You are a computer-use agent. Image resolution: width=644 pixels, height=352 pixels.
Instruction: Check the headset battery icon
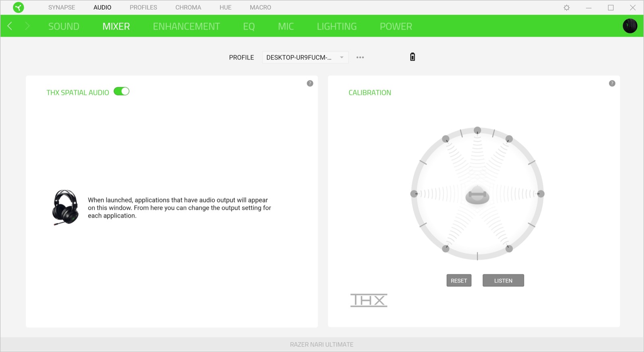tap(413, 57)
